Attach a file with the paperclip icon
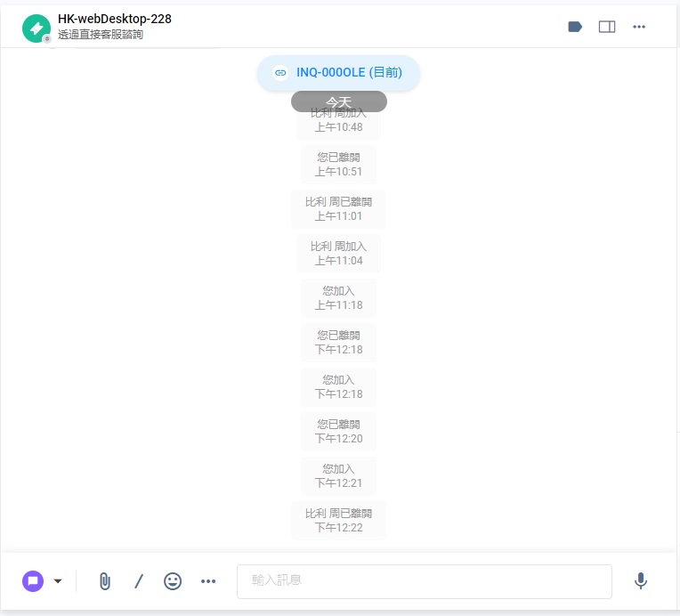The image size is (680, 616). 104,581
